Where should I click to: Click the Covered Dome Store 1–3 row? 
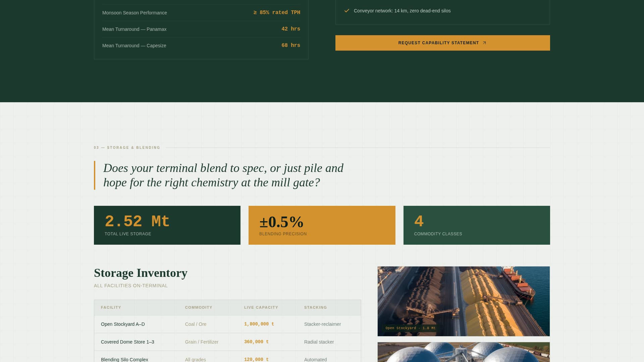[x=227, y=342]
